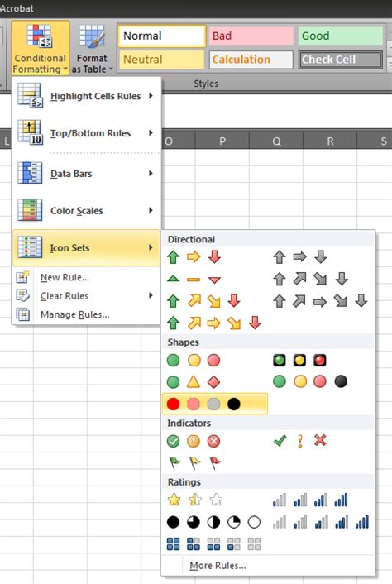This screenshot has height=584, width=392.
Task: Select the 3 Arrows (Colored) icon set
Action: (194, 257)
